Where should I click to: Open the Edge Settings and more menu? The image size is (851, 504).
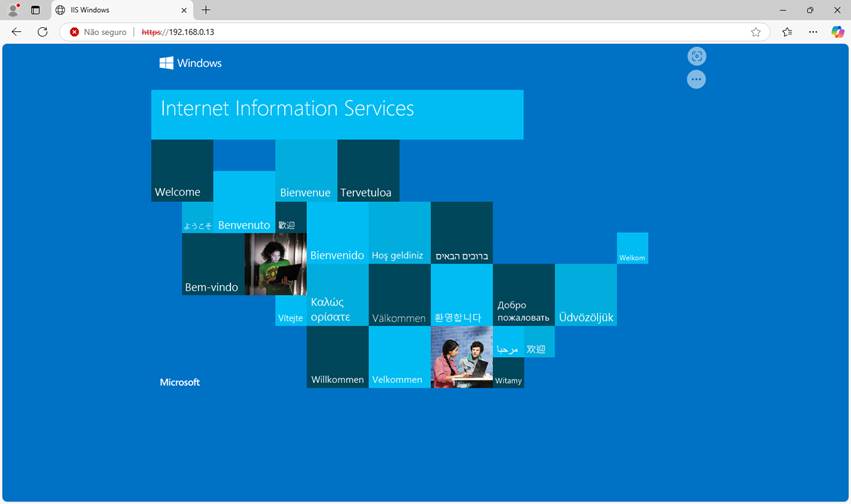pyautogui.click(x=813, y=32)
